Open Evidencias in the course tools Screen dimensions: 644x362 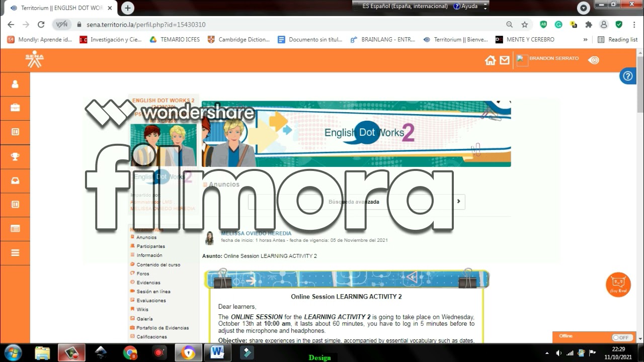(148, 283)
